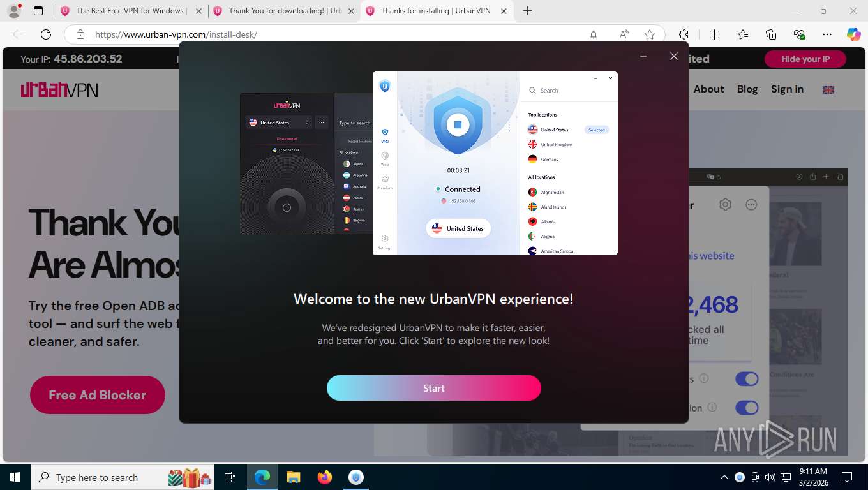Open the tab actions menu

tap(38, 11)
